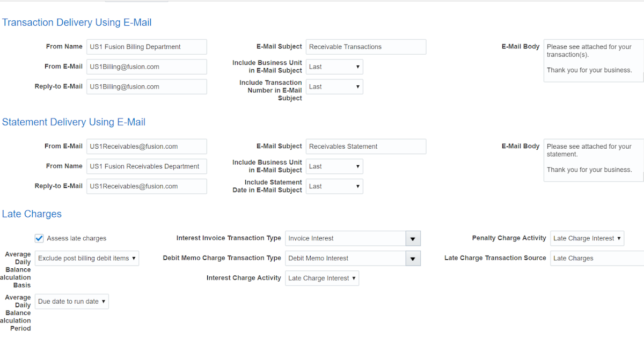Click the E-Mail Subject field showing Receivables Statement
The width and height of the screenshot is (644, 338).
(x=365, y=146)
